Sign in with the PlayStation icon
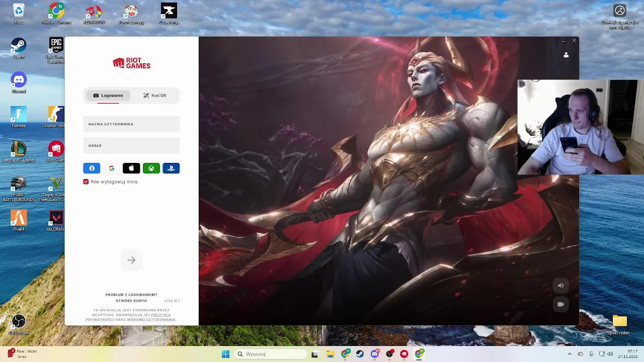Image resolution: width=644 pixels, height=362 pixels. click(x=171, y=168)
